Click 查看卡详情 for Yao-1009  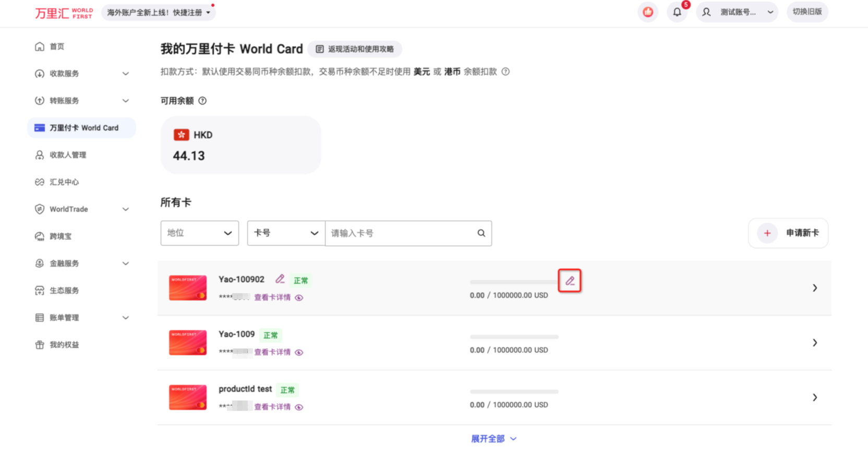coord(272,352)
